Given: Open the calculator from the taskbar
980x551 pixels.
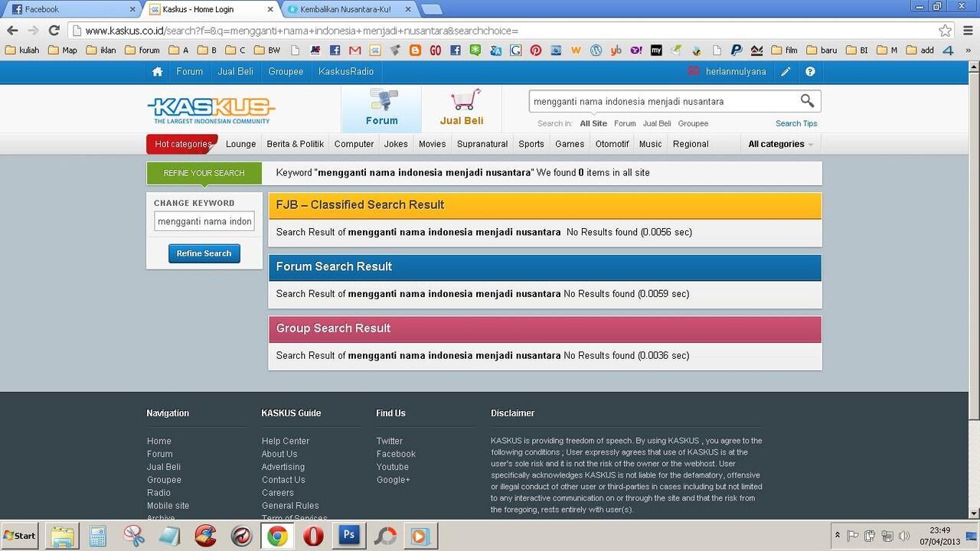Looking at the screenshot, I should (x=97, y=536).
